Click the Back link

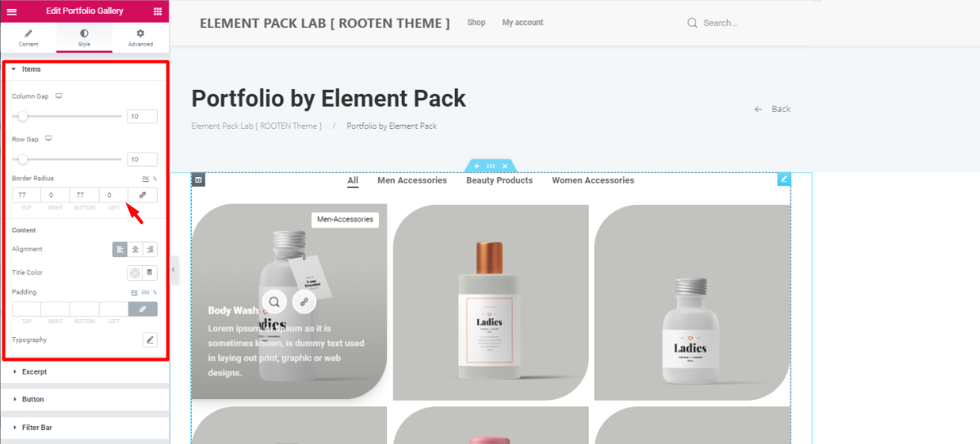click(x=773, y=109)
